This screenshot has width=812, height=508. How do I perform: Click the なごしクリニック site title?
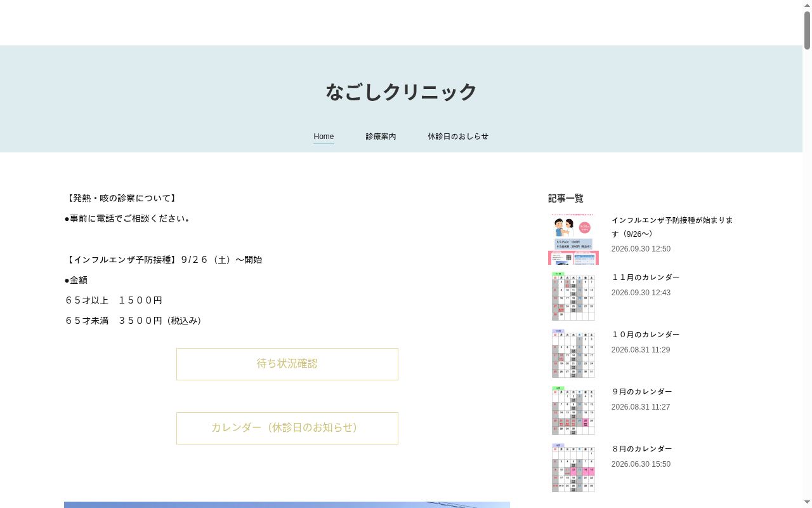pyautogui.click(x=401, y=92)
